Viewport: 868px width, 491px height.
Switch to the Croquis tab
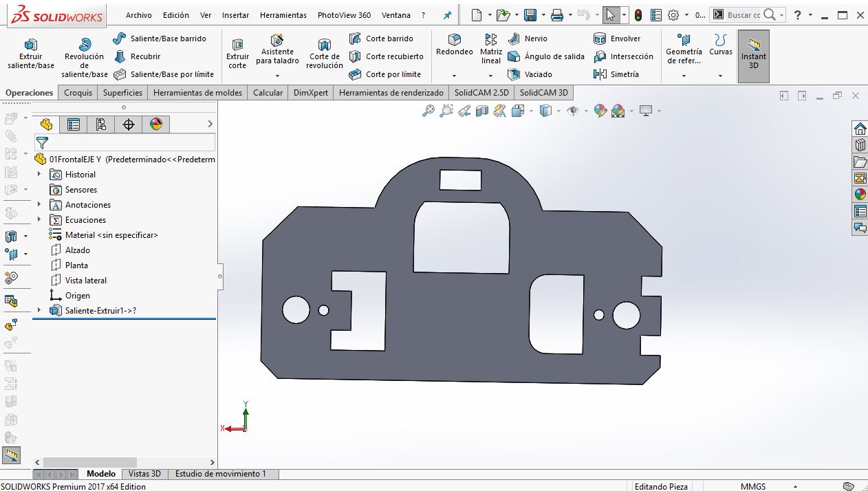(x=78, y=93)
